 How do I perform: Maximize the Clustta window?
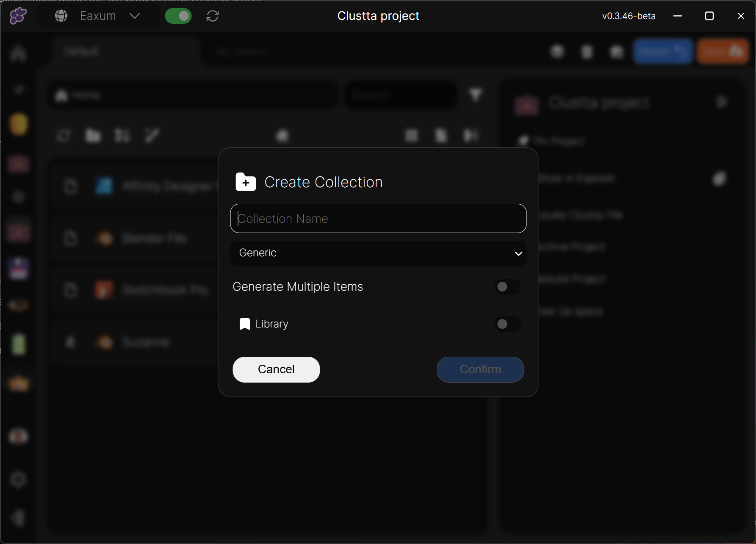point(709,16)
